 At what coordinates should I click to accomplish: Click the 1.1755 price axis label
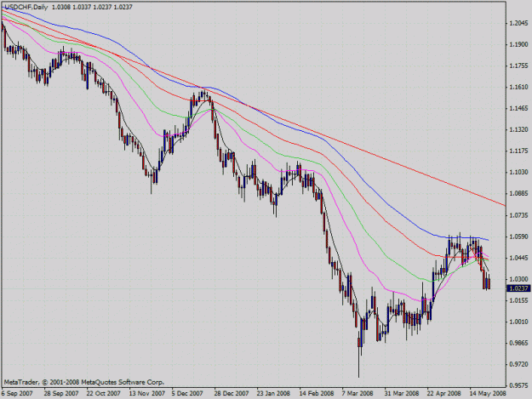point(518,66)
